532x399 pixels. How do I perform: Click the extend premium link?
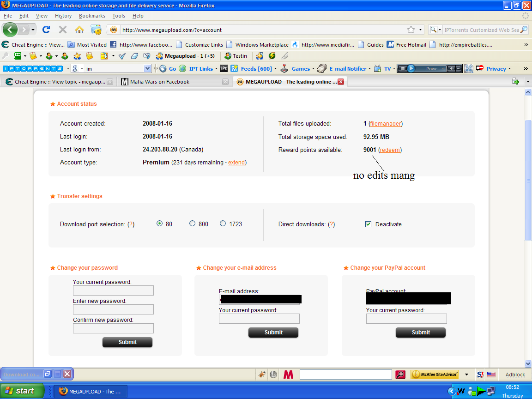(x=236, y=163)
